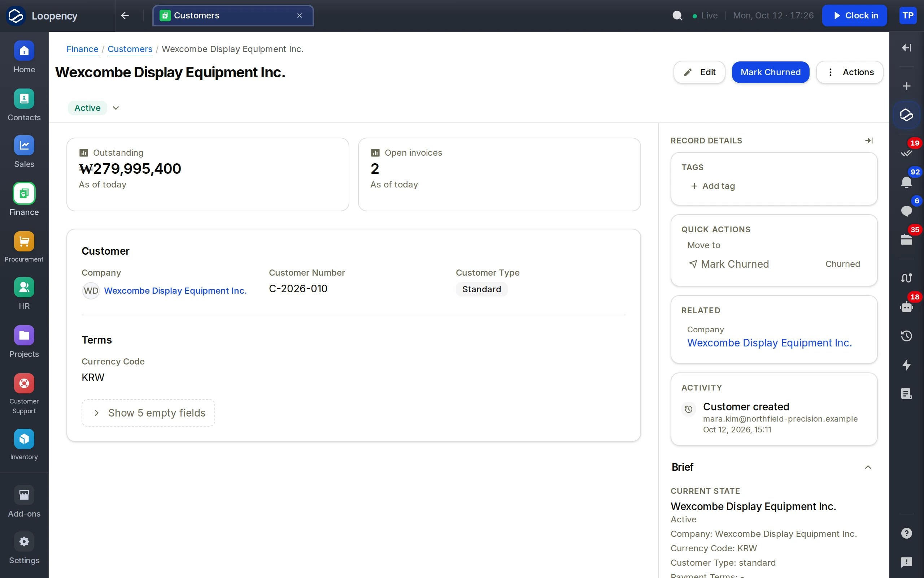Open Add-ons in sidebar

click(24, 502)
